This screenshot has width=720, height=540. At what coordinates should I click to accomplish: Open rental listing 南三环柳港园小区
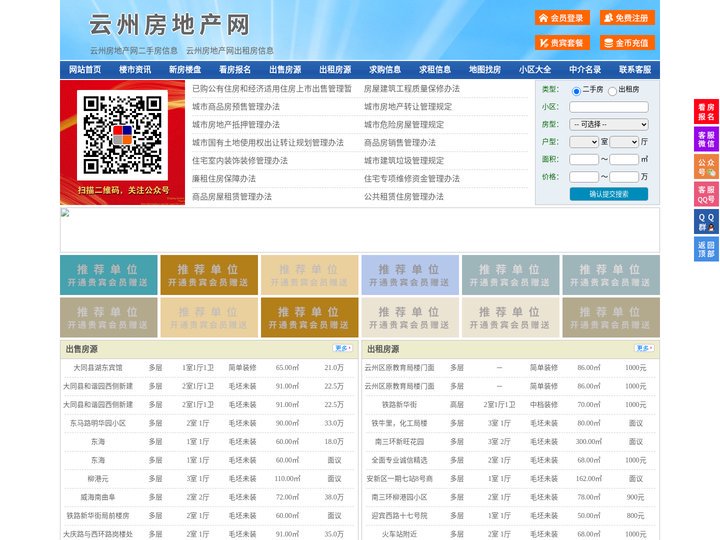399,497
